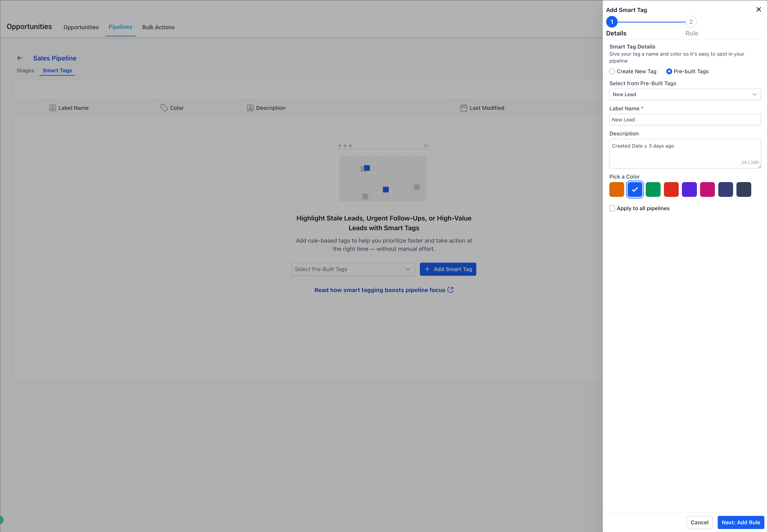The image size is (767, 532).
Task: Select the Create New Tag radio option
Action: tap(612, 71)
